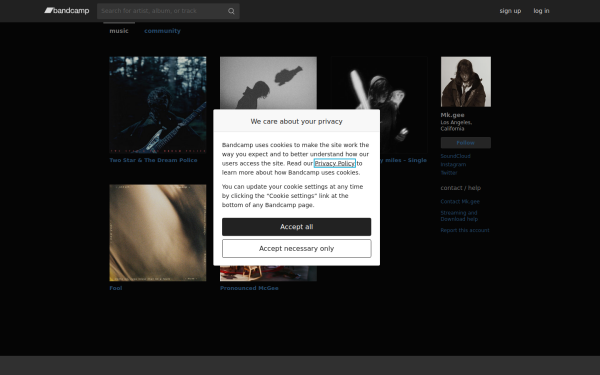Click the Bandcamp logo
Screen dimensions: 600x375
(67, 11)
